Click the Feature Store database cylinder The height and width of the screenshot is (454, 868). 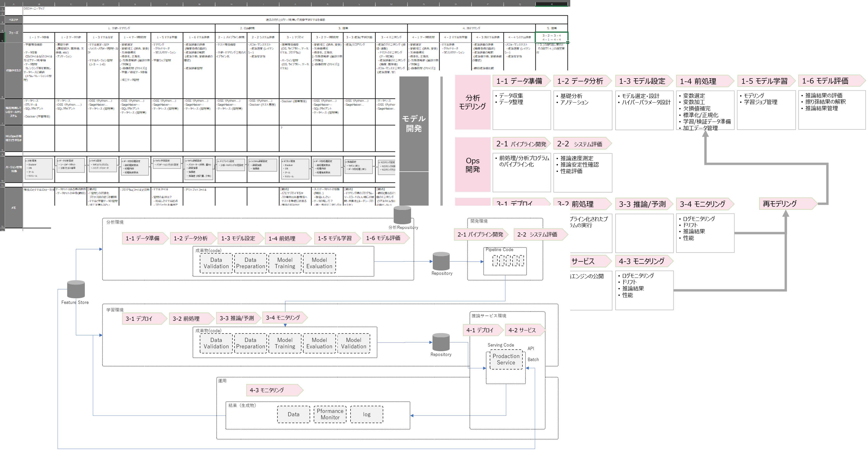click(76, 289)
